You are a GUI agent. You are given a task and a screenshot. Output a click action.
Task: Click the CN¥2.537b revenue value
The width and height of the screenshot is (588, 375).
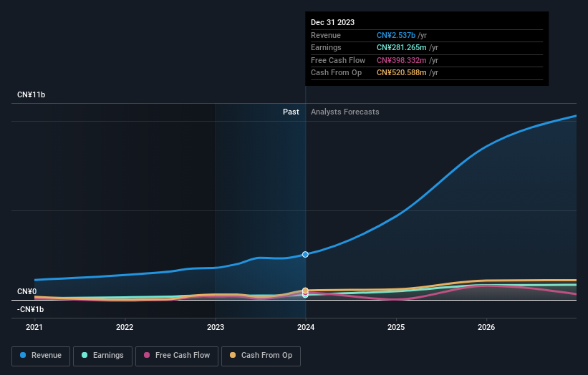pos(396,35)
